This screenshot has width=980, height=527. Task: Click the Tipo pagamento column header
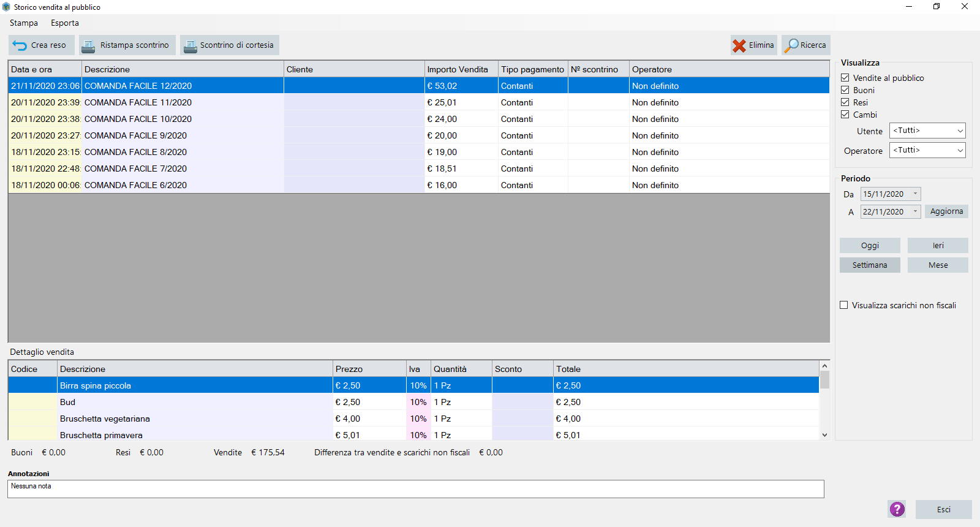point(533,69)
